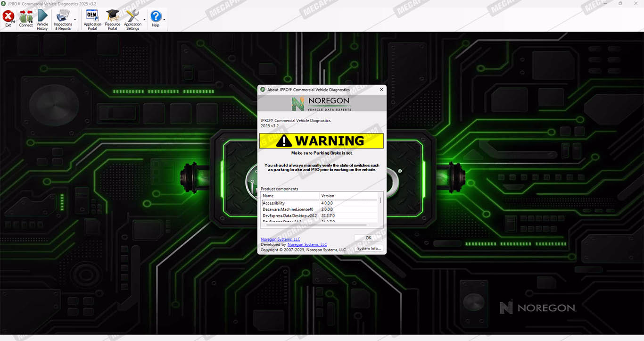644x341 pixels.
Task: Click the Version column header
Action: pyautogui.click(x=348, y=196)
